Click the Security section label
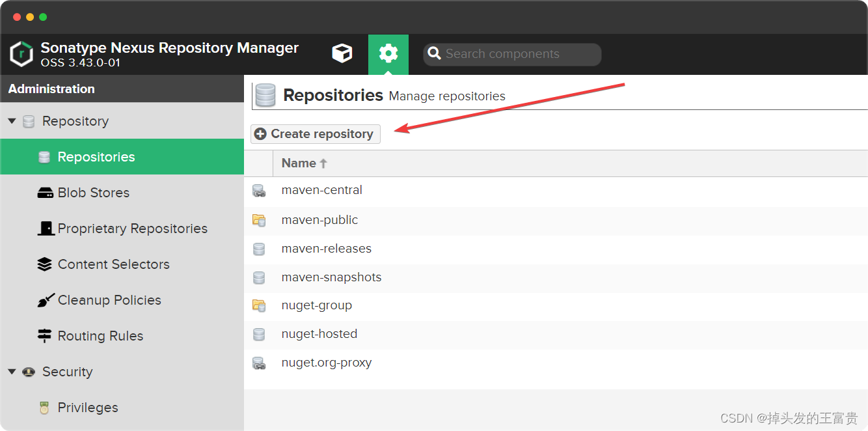Screen dimensions: 868x431 coord(68,372)
